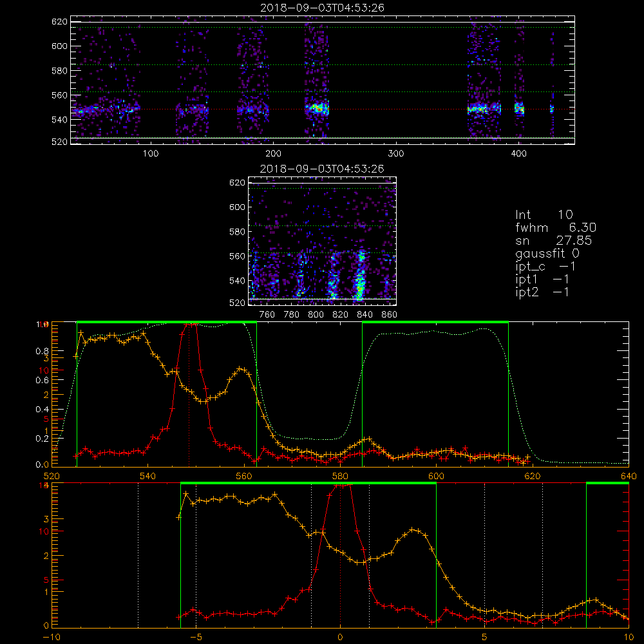The height and width of the screenshot is (644, 644).
Task: Click the '540' x-axis label of third plot
Action: 147,477
